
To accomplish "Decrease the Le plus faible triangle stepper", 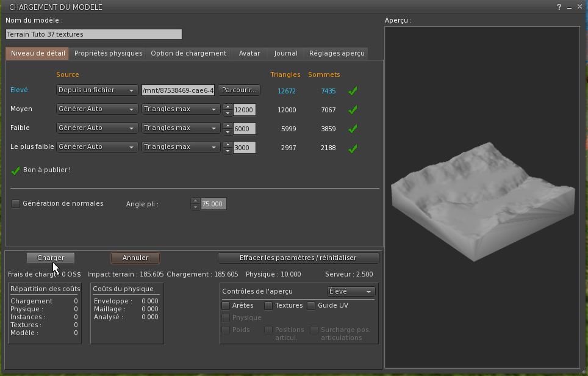I will 228,151.
